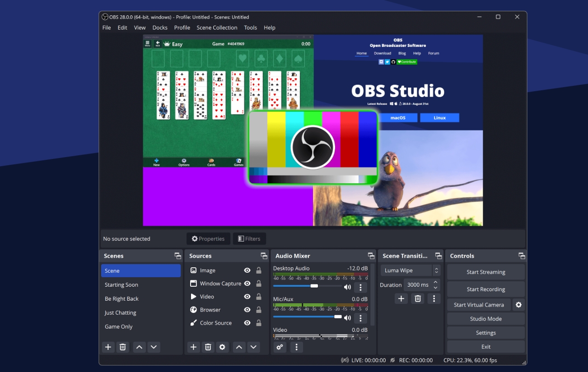Click Start Virtual Camera button
Viewport: 588px width, 372px height.
click(x=479, y=305)
